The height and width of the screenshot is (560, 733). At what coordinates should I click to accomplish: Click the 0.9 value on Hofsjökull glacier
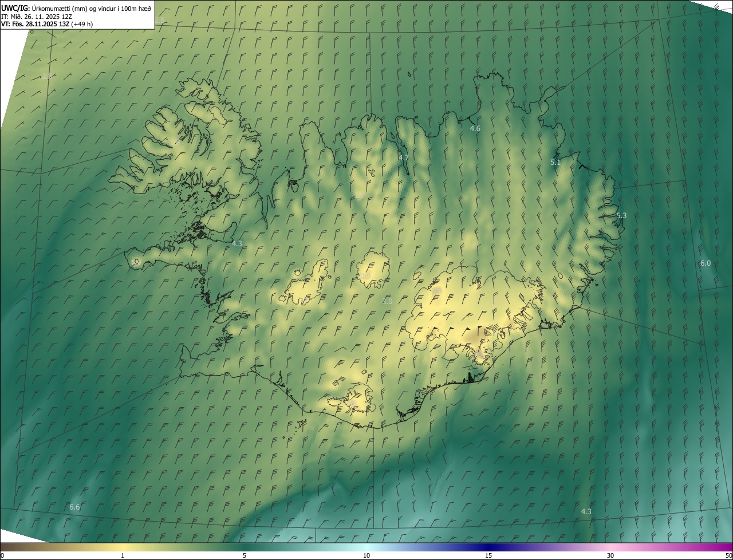pos(365,277)
